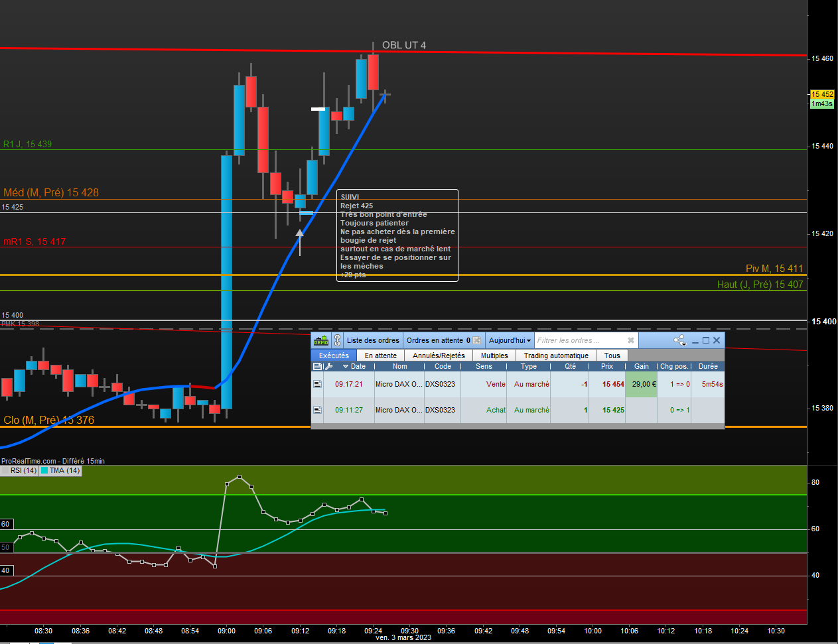The width and height of the screenshot is (838, 644).
Task: Switch to the Exécutés tab
Action: coord(334,355)
